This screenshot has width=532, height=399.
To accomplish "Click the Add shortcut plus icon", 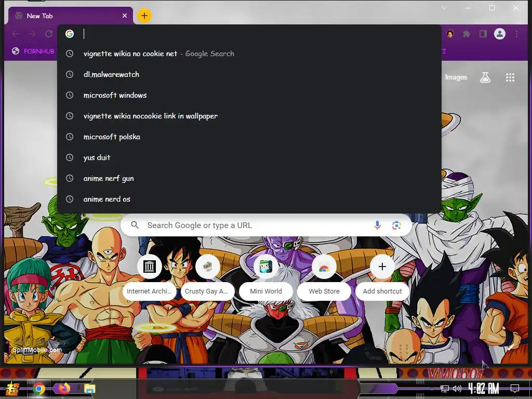I will pos(382,267).
